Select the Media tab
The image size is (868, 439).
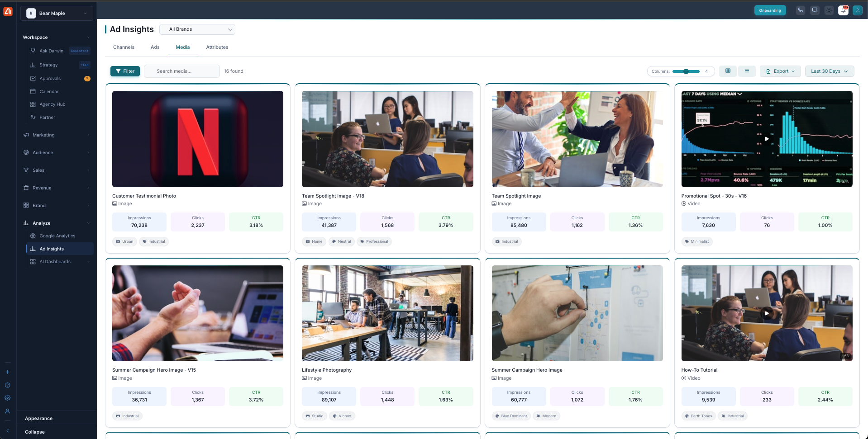coord(183,47)
